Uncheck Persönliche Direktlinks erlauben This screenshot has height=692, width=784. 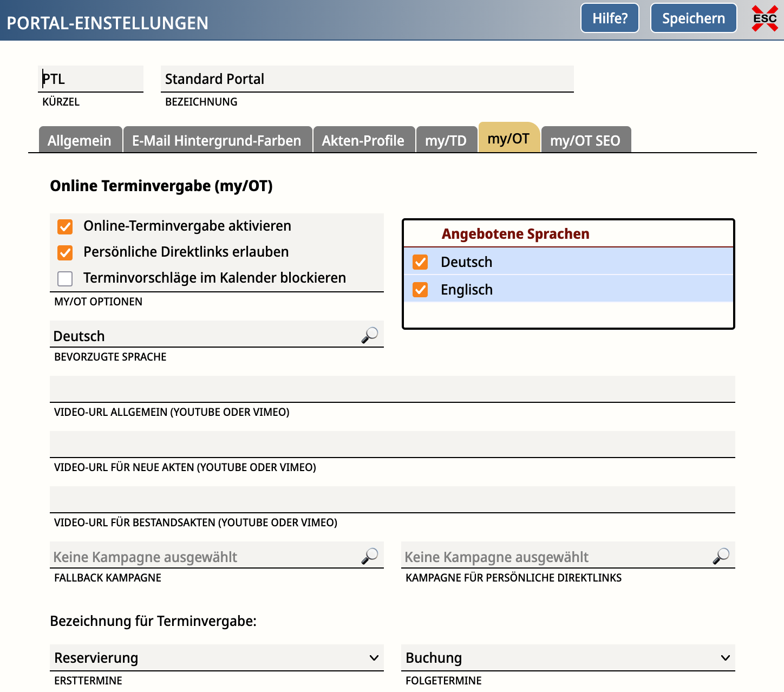tap(65, 252)
